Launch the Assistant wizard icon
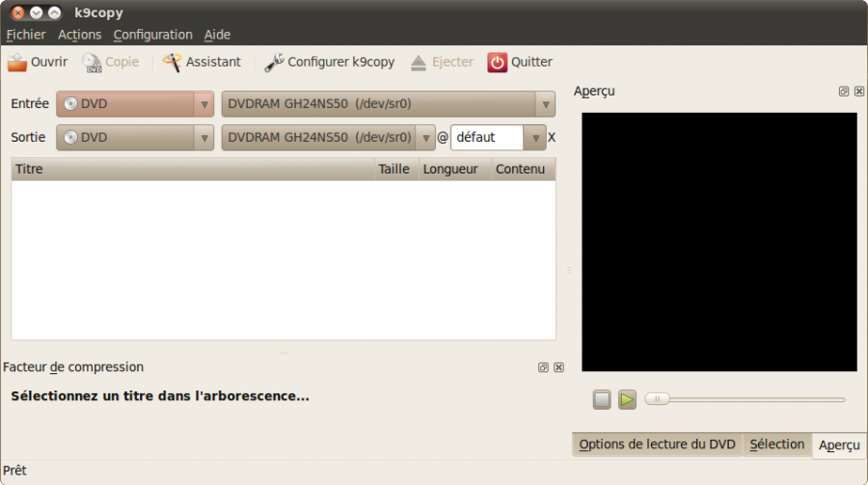Viewport: 868px width, 485px height. pos(172,62)
